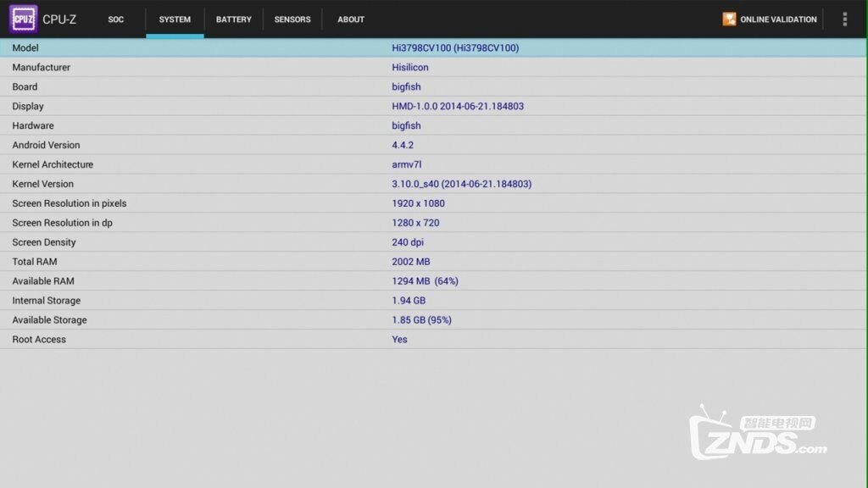Open the three-dot overflow menu
Screen dimensions: 868x488
844,19
